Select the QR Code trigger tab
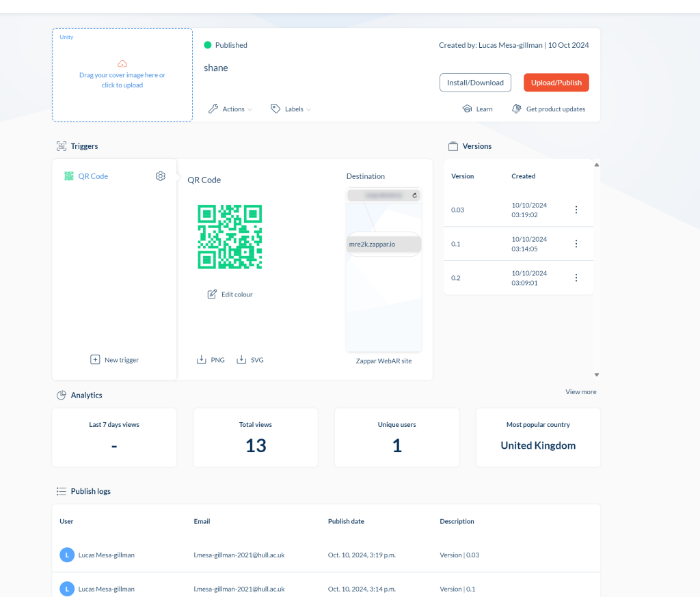Image resolution: width=700 pixels, height=597 pixels. click(x=92, y=176)
